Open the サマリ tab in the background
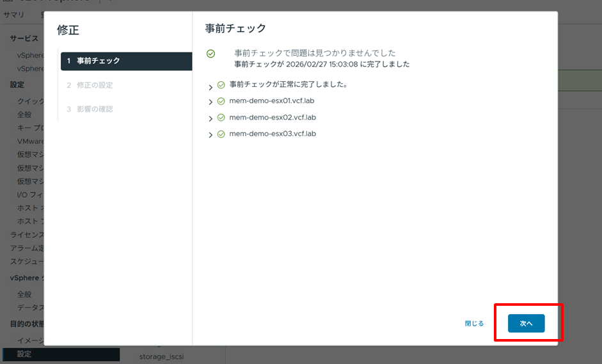602x364 pixels. click(14, 14)
